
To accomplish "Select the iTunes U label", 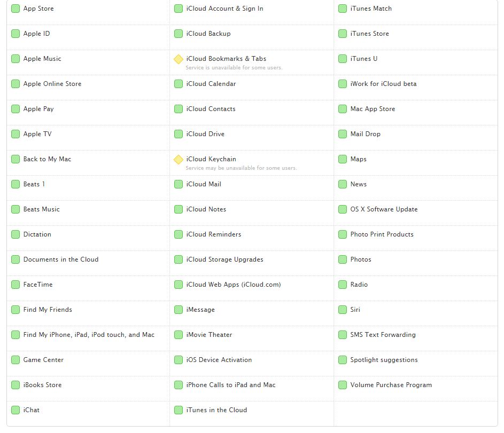I will click(x=364, y=59).
